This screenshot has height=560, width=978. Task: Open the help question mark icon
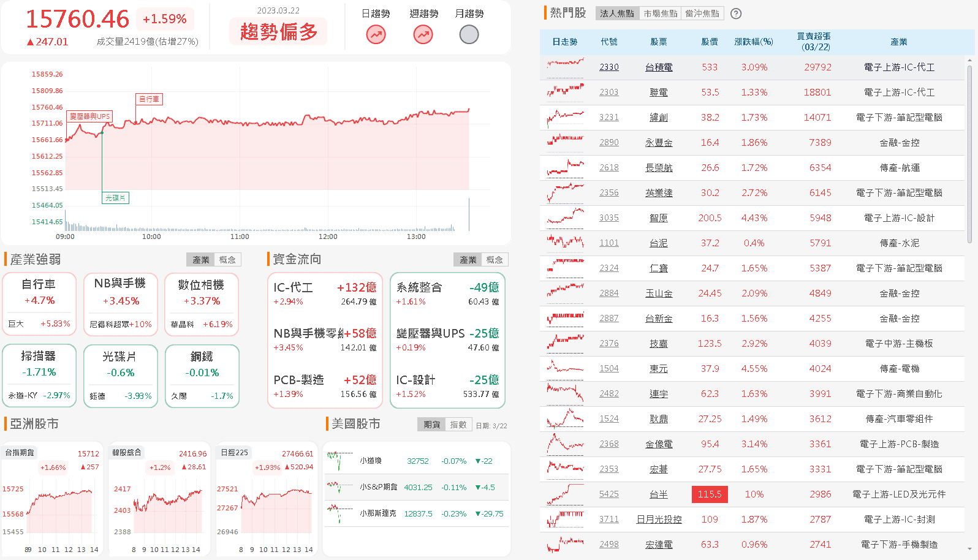[x=737, y=13]
